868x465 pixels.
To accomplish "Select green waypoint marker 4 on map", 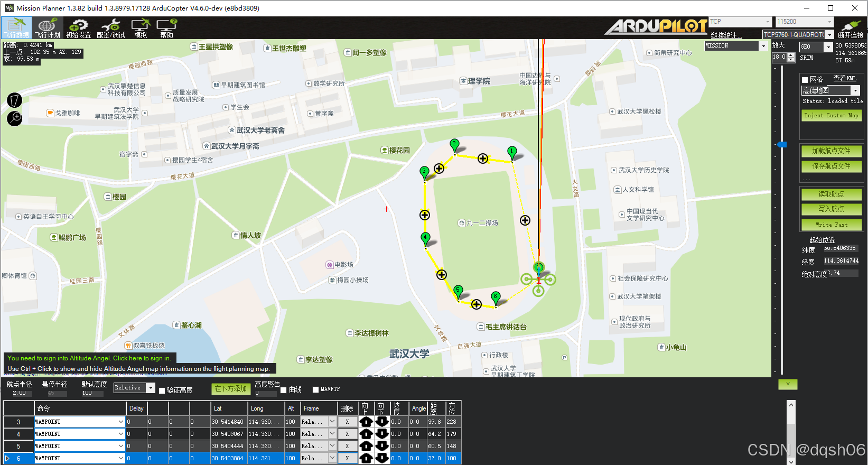I will 425,239.
